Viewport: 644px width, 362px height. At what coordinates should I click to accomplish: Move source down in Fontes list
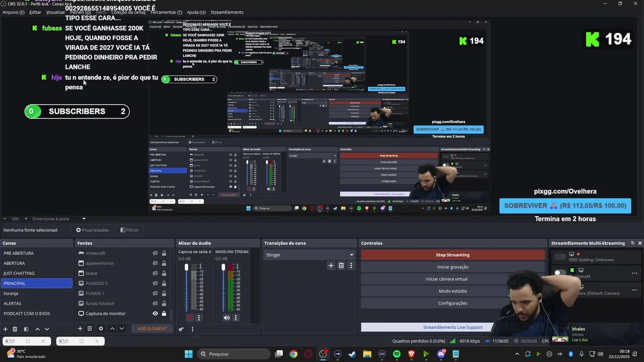tap(121, 328)
